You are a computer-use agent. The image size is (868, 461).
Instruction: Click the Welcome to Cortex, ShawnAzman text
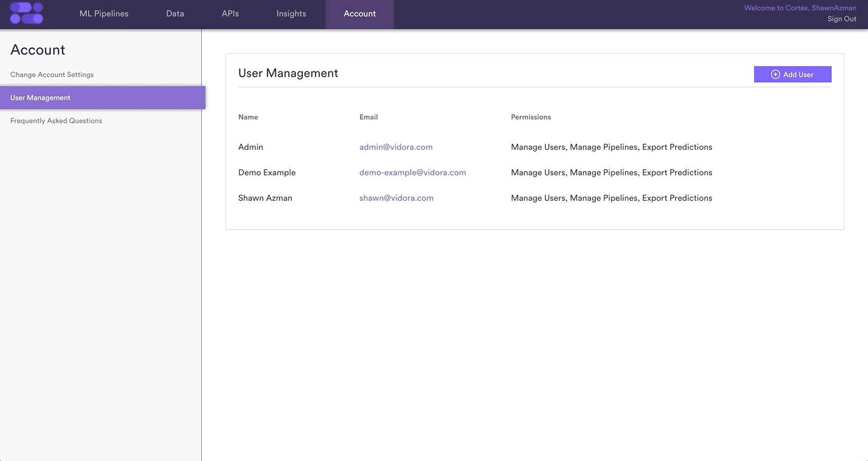800,8
